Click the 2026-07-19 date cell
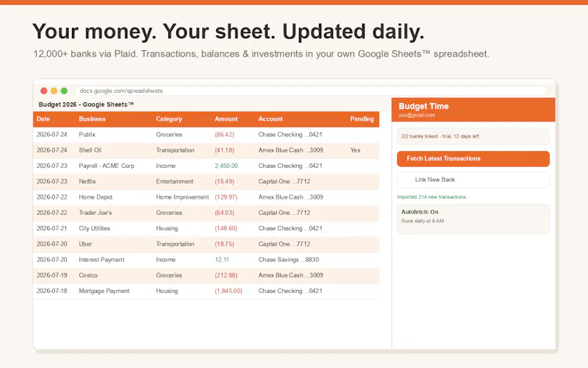This screenshot has height=368, width=588. (51, 275)
